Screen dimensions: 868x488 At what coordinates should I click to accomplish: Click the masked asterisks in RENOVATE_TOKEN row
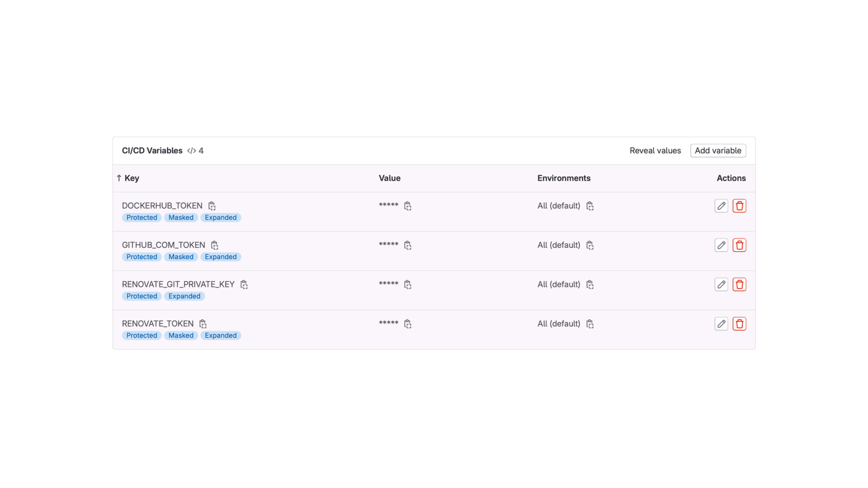[x=388, y=323]
